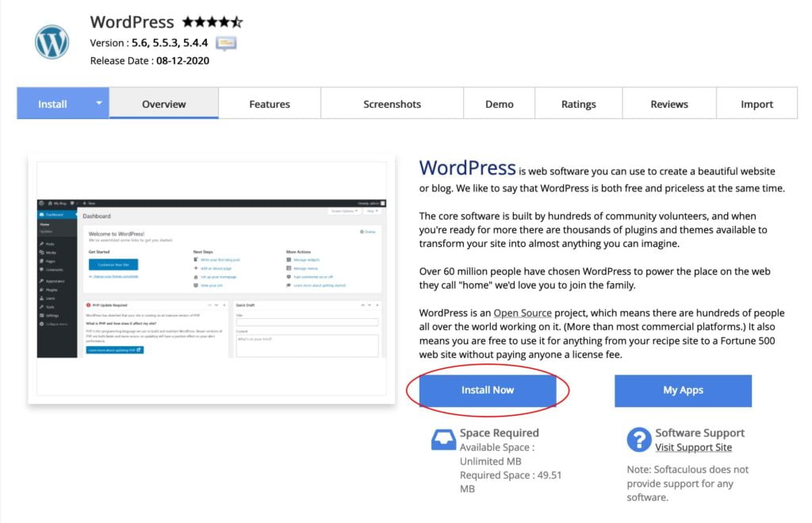
Task: Click the WordPress logo icon
Action: click(x=52, y=42)
